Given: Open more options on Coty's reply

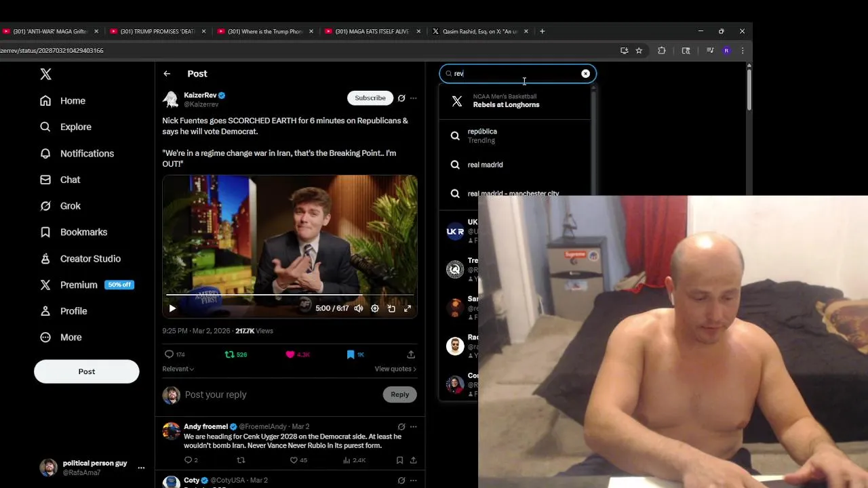Looking at the screenshot, I should coord(413,481).
